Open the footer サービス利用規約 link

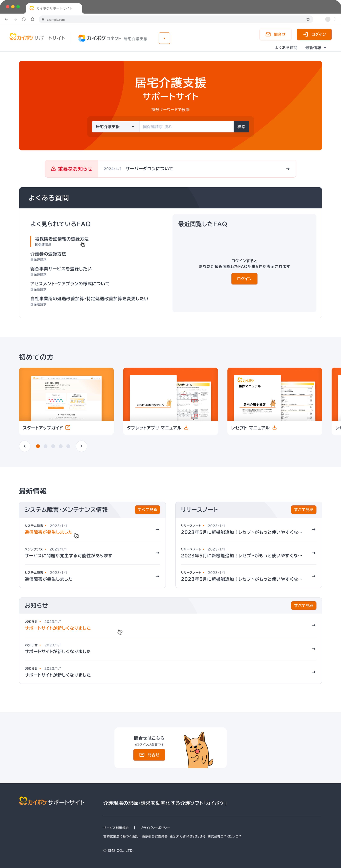[x=116, y=828]
